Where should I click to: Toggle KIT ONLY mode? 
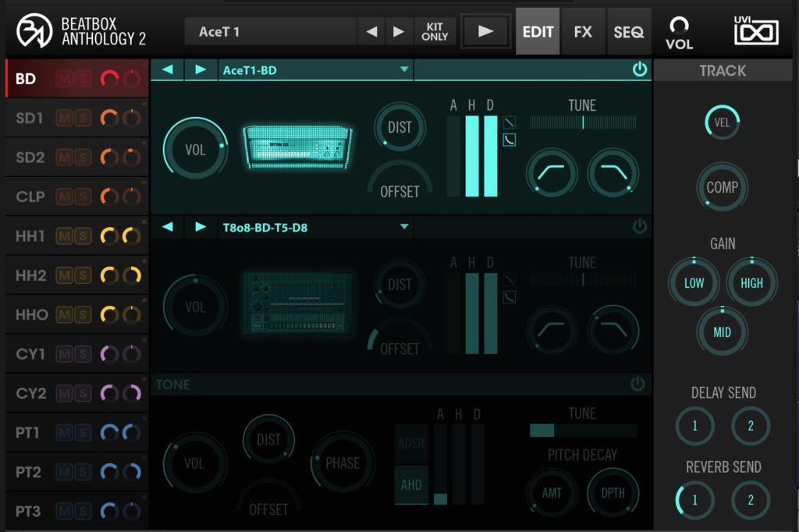click(435, 32)
